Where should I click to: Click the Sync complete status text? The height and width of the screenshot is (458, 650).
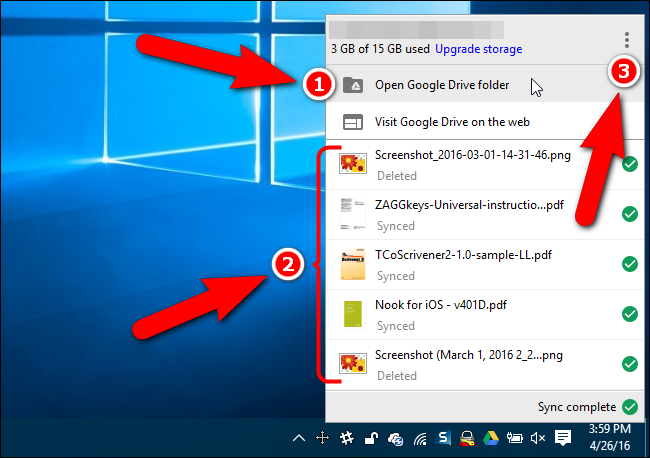point(577,407)
